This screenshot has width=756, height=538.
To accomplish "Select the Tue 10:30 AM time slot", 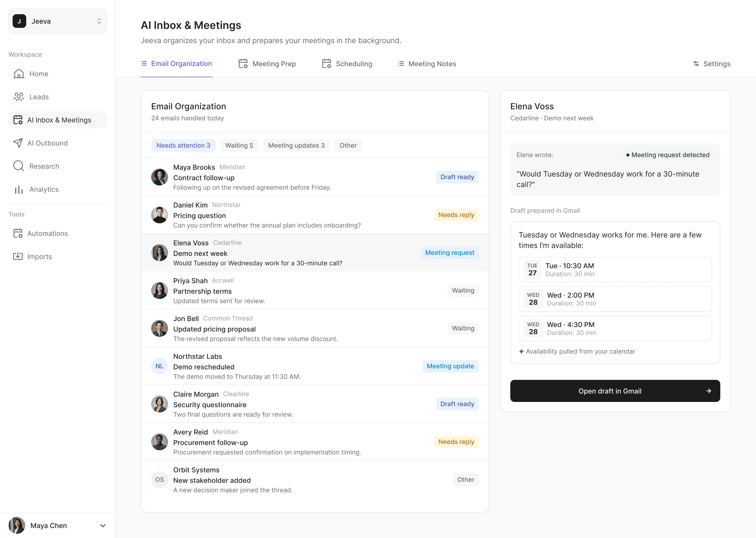I will [x=615, y=270].
